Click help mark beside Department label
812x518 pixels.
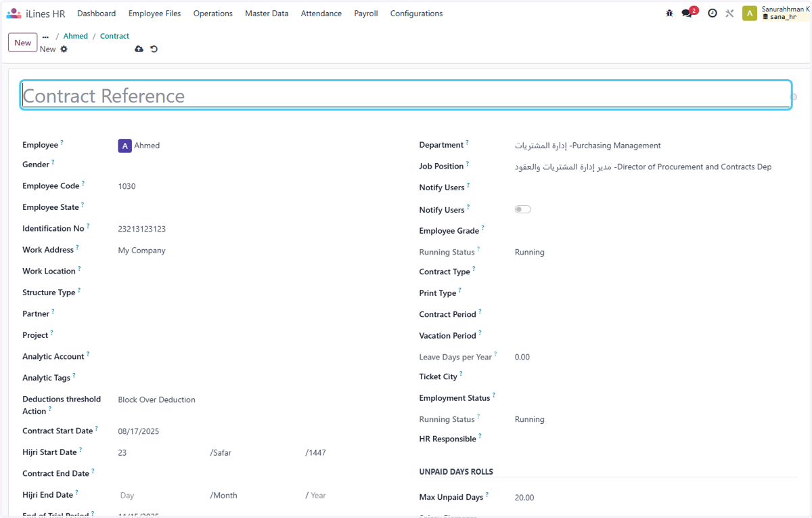tap(467, 142)
